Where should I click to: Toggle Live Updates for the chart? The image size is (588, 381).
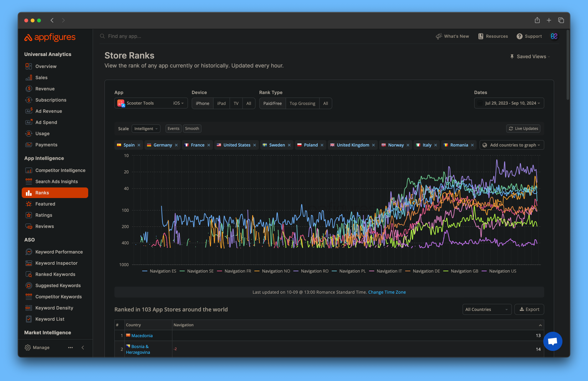click(523, 128)
